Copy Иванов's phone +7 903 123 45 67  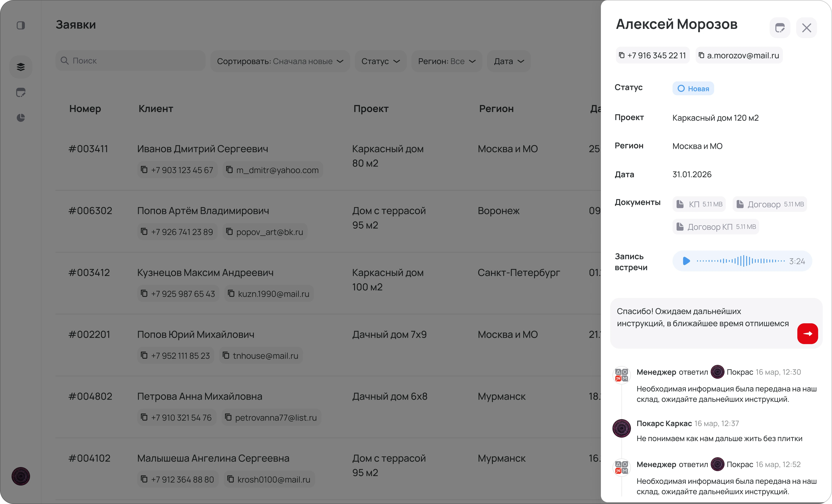[177, 170]
